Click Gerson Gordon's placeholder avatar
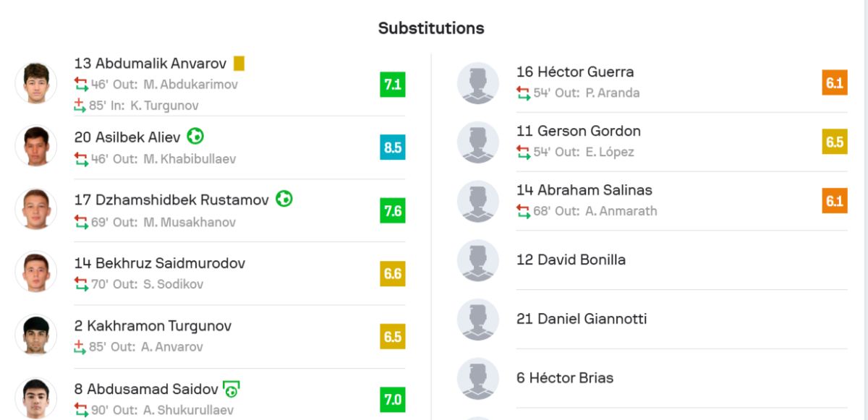 [x=478, y=142]
